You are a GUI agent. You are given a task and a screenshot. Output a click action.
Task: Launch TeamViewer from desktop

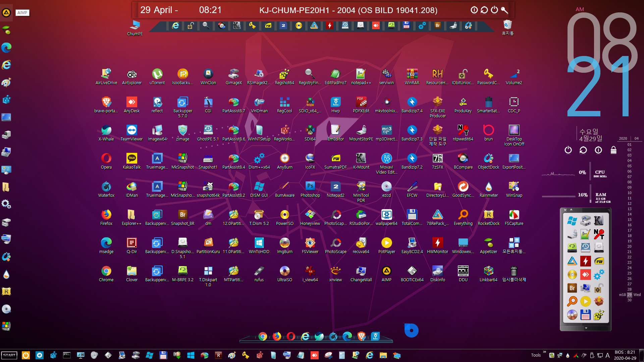[131, 133]
